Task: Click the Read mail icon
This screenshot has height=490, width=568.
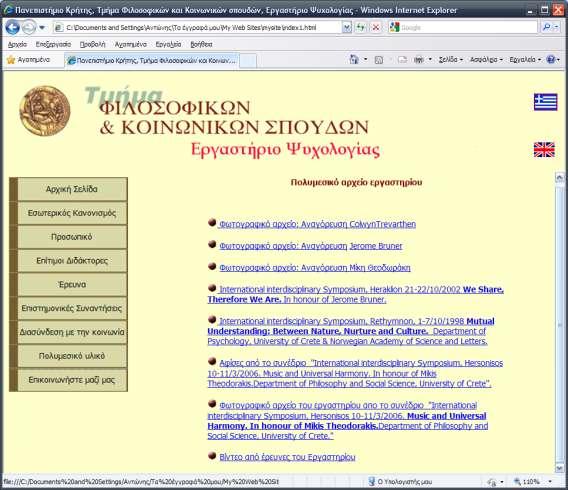Action: 402,60
